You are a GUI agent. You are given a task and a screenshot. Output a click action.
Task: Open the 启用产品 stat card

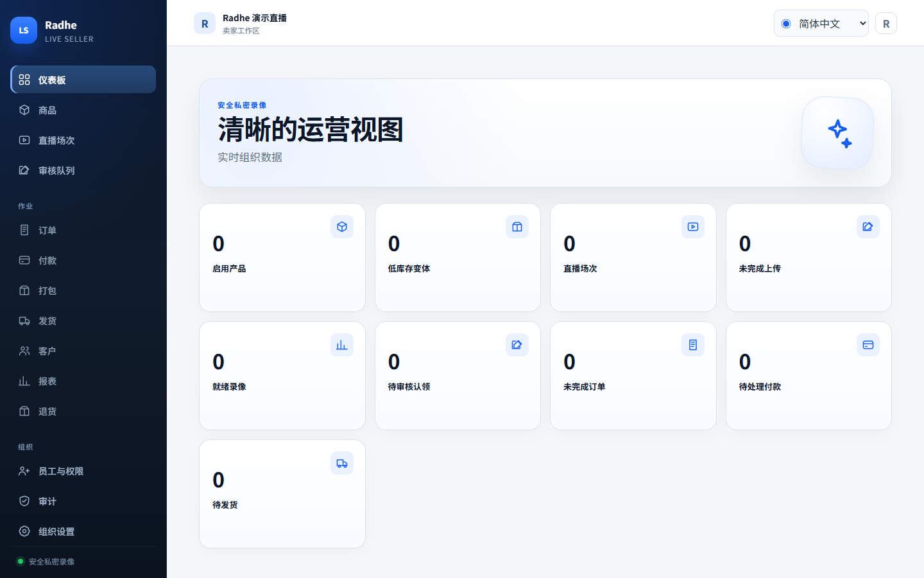(282, 258)
